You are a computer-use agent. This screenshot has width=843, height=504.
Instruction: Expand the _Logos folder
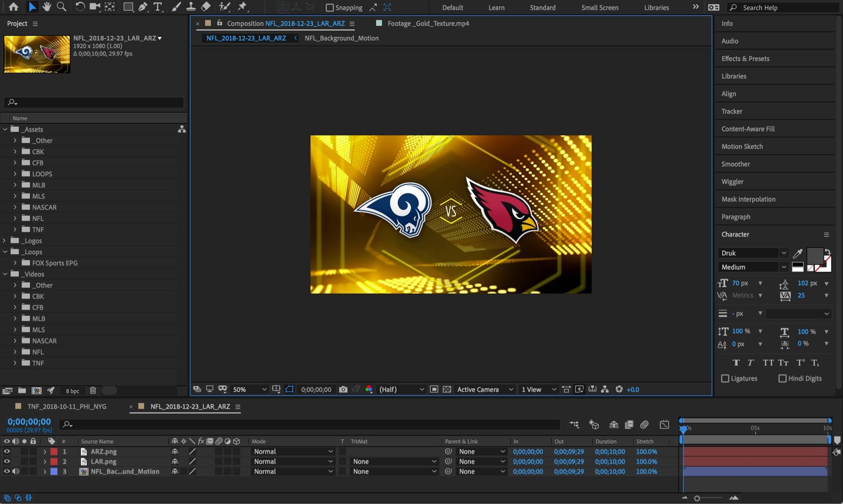(5, 241)
